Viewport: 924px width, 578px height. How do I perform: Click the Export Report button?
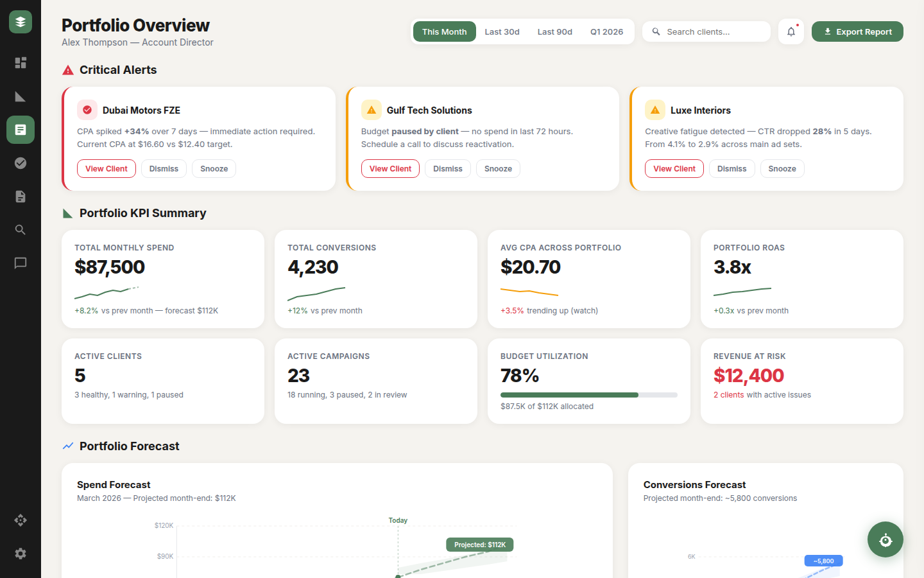click(857, 31)
